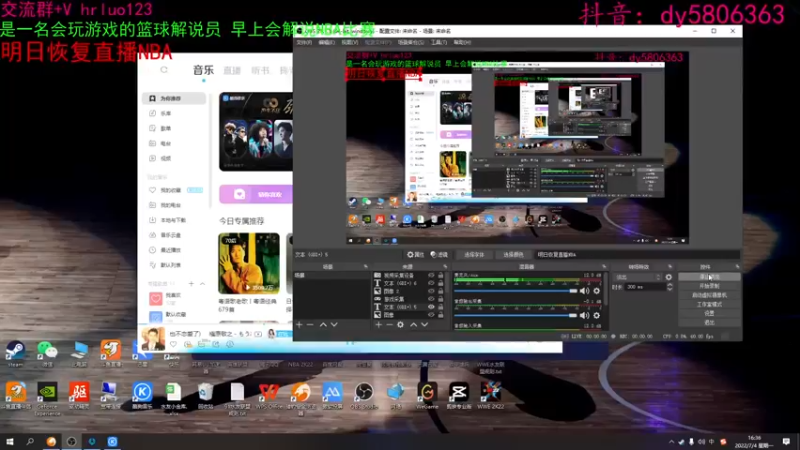Toggle visibility of bottom 图像 source
The height and width of the screenshot is (450, 800).
(431, 315)
